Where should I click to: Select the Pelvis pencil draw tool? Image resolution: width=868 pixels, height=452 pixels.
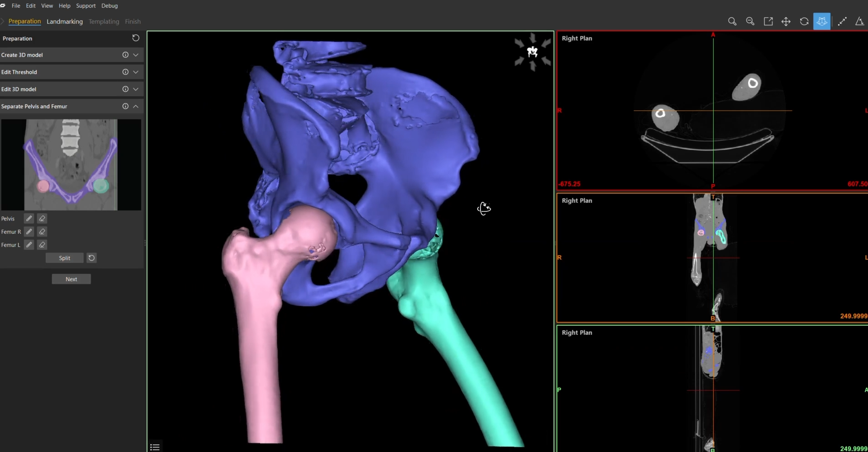point(29,219)
